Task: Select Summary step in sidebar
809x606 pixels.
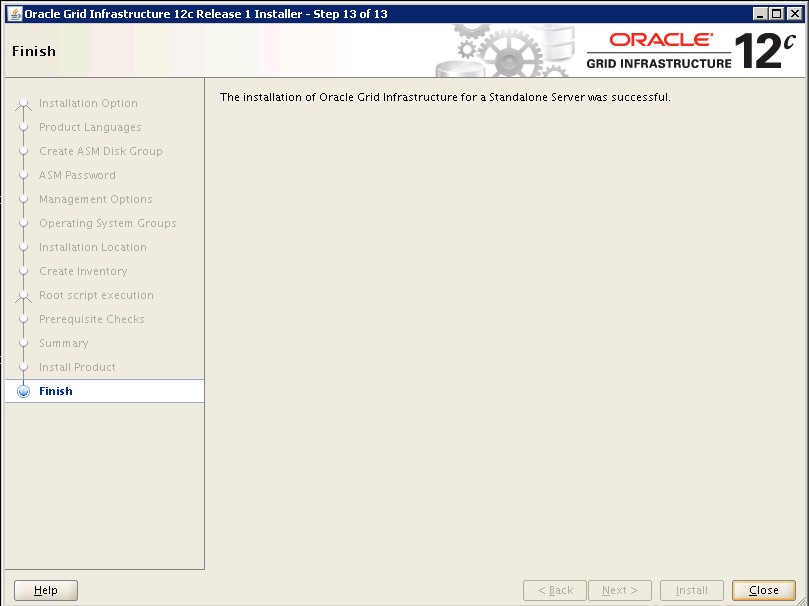Action: 64,343
